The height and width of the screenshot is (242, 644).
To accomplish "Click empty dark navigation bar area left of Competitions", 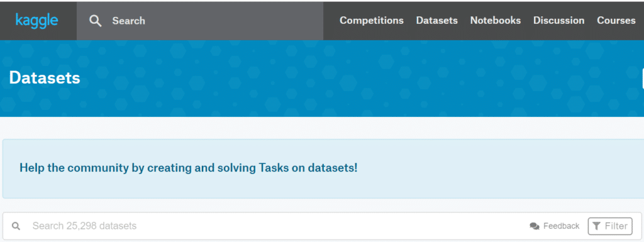I will pos(331,21).
